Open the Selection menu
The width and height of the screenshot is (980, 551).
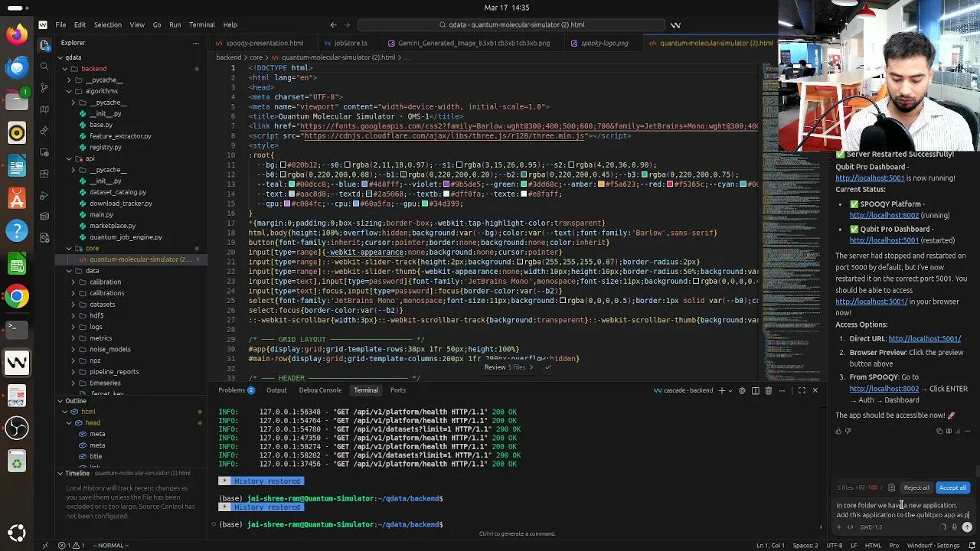pyautogui.click(x=107, y=24)
